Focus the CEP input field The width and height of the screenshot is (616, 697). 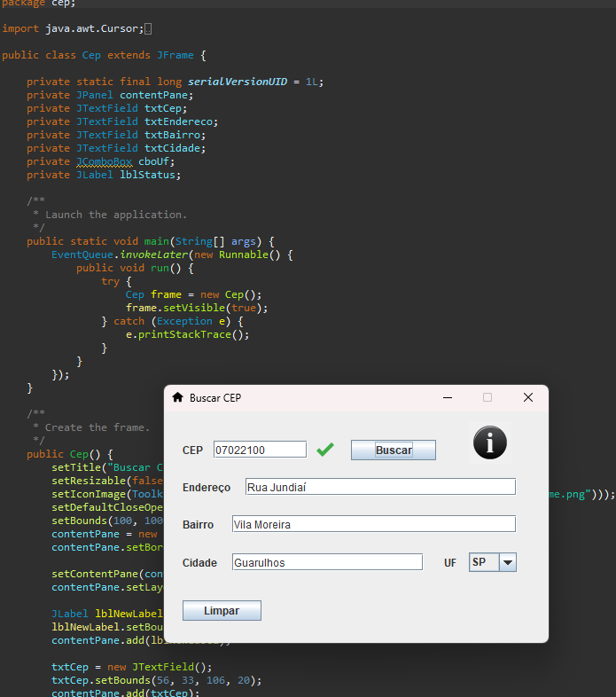click(x=260, y=450)
